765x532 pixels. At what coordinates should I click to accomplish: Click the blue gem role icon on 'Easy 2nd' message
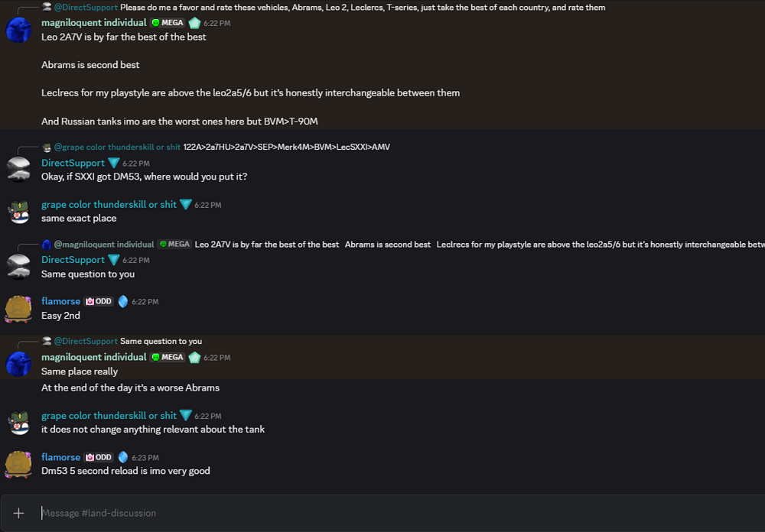click(122, 301)
